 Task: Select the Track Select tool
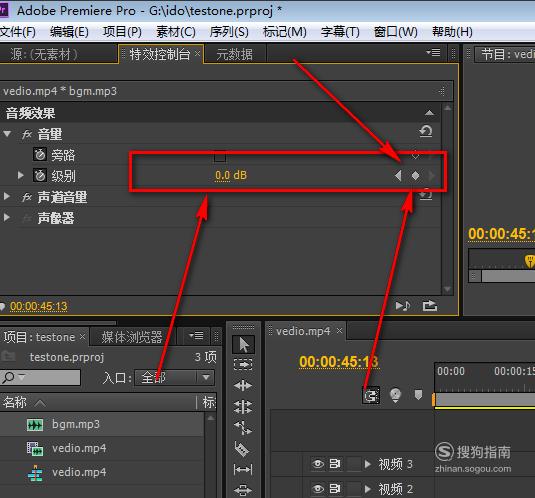click(x=243, y=364)
